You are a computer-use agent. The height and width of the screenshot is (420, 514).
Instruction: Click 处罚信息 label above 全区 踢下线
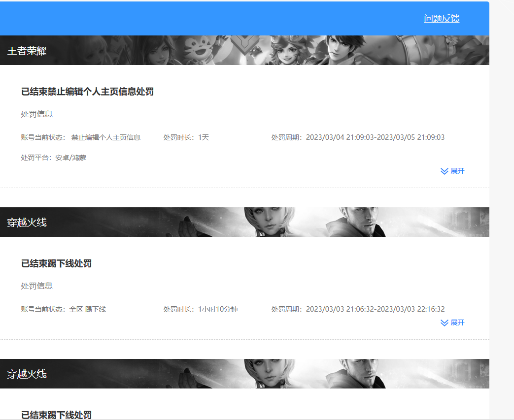point(36,286)
